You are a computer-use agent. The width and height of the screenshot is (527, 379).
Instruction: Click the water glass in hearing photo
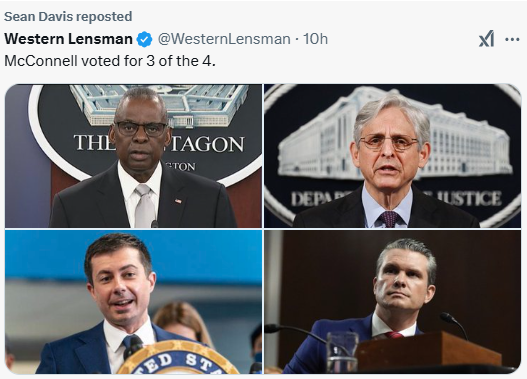point(342,352)
